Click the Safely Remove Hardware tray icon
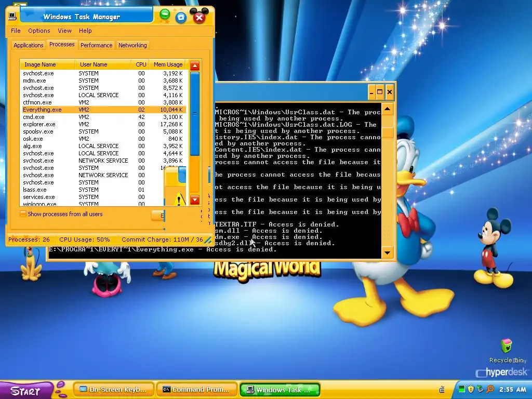The image size is (532, 399). pos(480,389)
